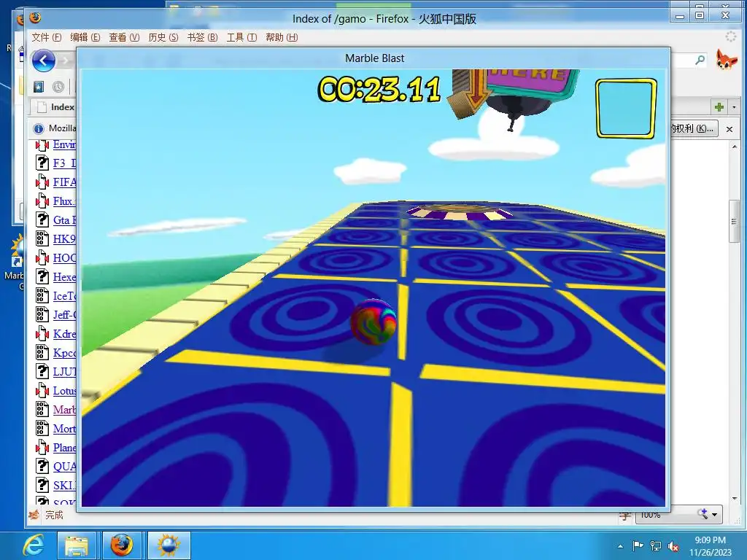Click the unknown-file icon beside Hexe
This screenshot has width=747, height=560.
pos(42,276)
